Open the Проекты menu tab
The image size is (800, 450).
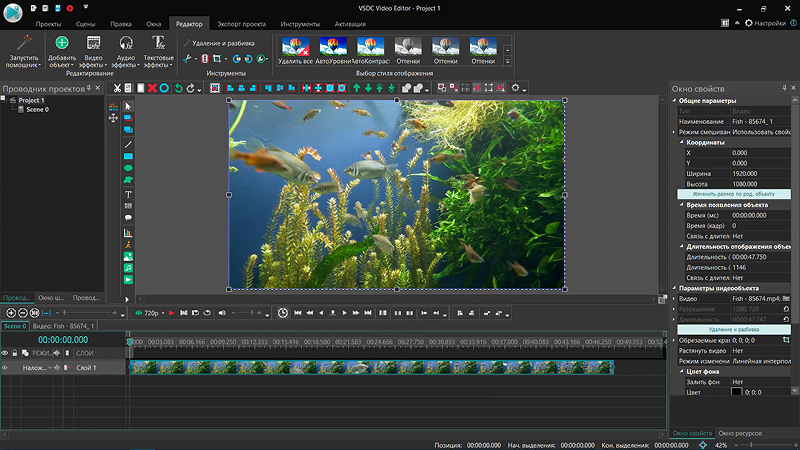click(48, 24)
